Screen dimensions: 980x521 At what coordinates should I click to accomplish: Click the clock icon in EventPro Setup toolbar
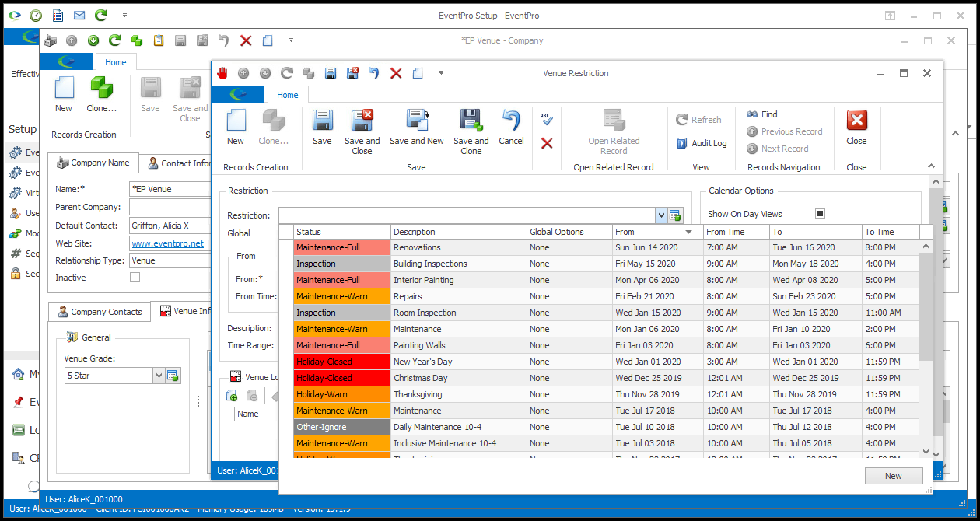pos(36,15)
